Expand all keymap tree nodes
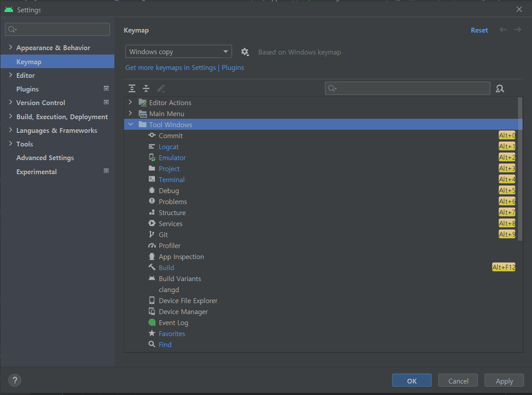The height and width of the screenshot is (395, 532). tap(132, 88)
